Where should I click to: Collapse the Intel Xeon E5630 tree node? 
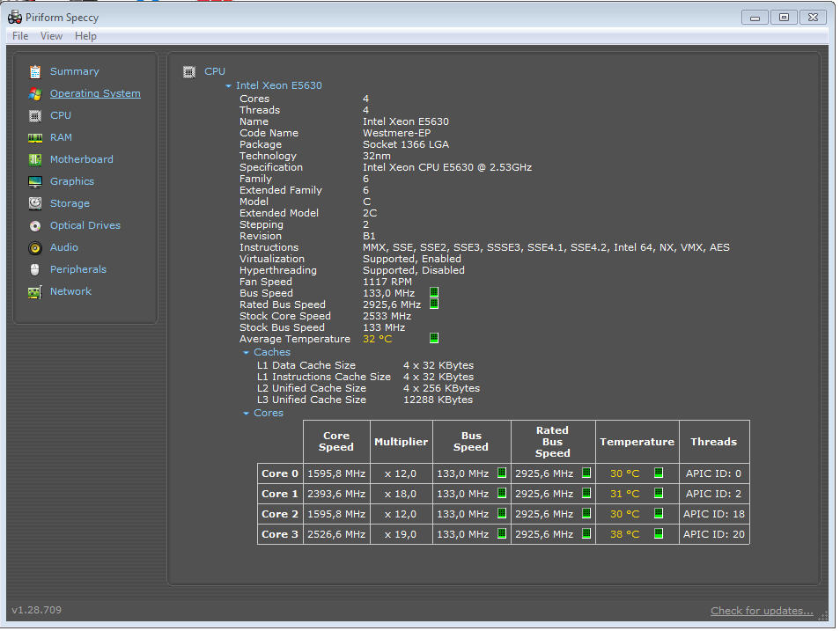point(229,85)
